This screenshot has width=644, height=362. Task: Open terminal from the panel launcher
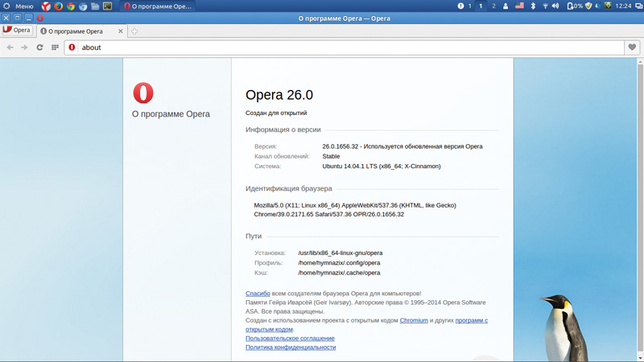point(107,6)
